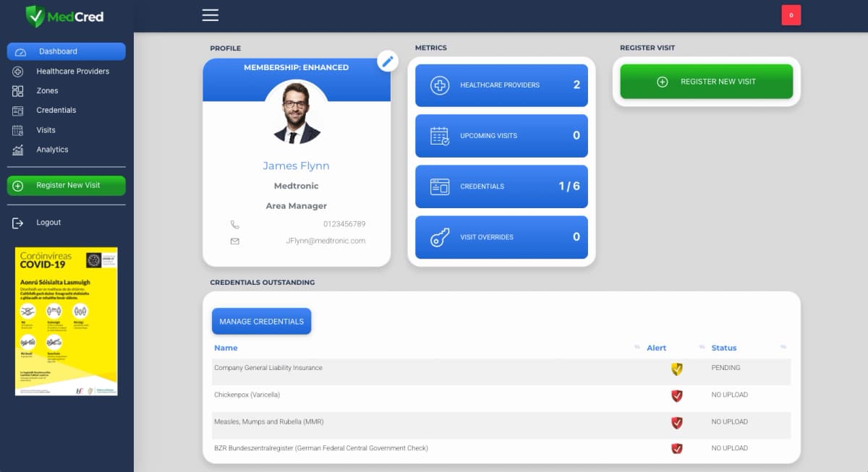The width and height of the screenshot is (868, 472).
Task: Open the Upcoming Visits metric tile
Action: (x=501, y=136)
